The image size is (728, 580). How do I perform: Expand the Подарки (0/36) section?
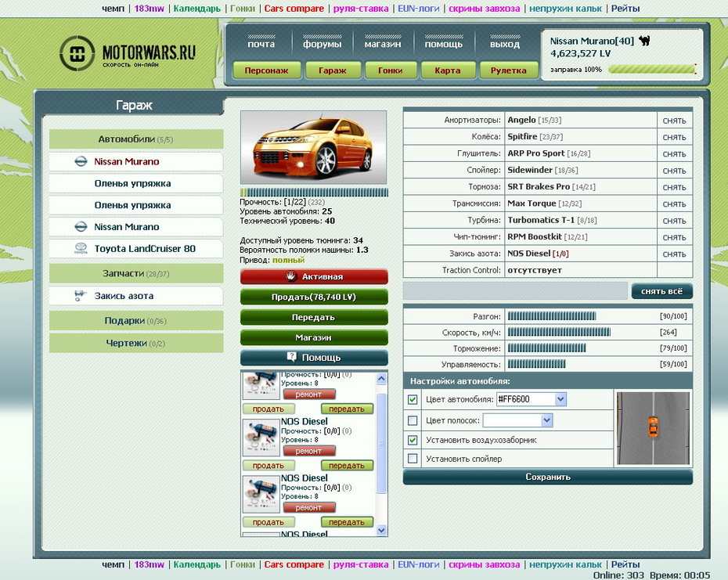click(x=136, y=321)
